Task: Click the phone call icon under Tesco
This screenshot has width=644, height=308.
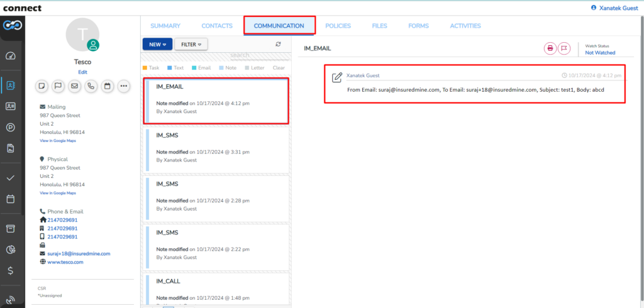Action: [91, 86]
